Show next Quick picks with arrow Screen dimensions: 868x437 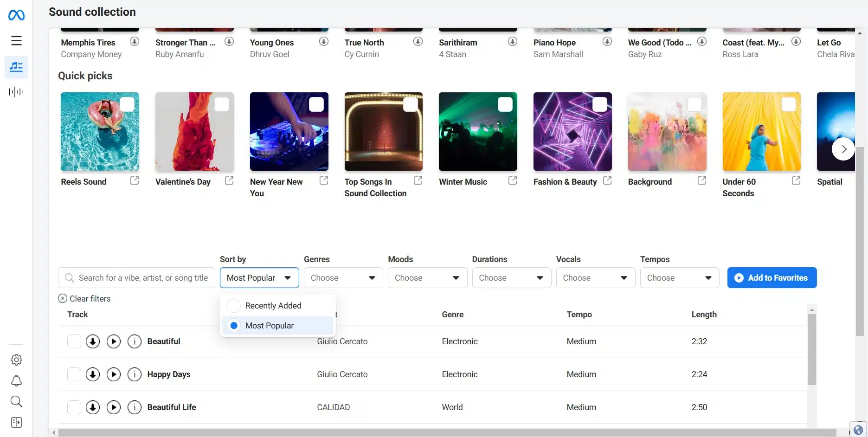pos(843,149)
